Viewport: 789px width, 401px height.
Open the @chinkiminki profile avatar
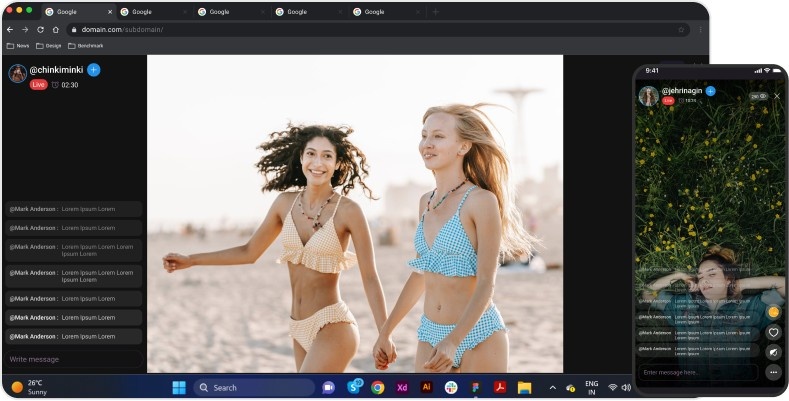pyautogui.click(x=18, y=73)
